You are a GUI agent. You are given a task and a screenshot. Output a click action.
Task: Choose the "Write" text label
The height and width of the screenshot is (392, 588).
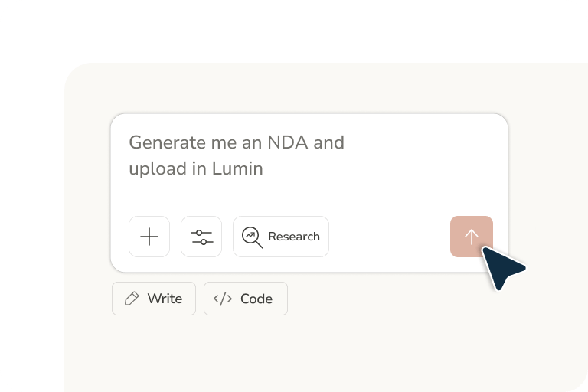[x=165, y=299]
